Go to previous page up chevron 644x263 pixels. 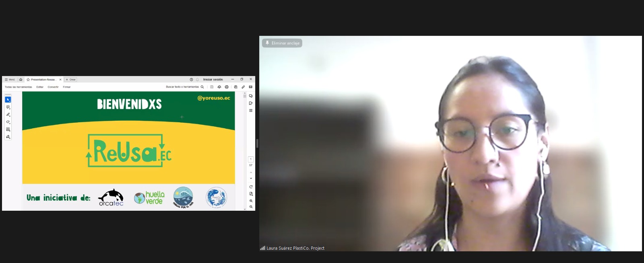point(251,173)
